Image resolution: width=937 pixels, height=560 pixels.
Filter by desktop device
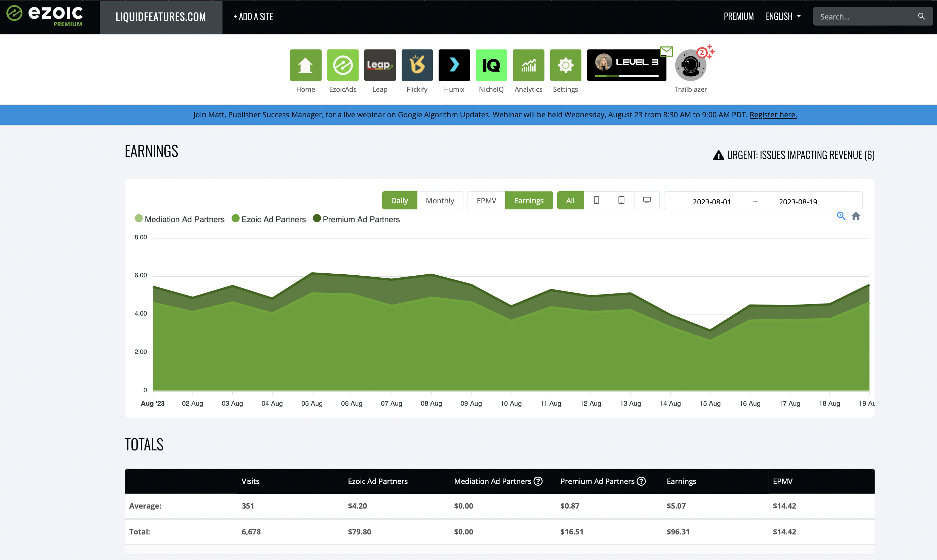[x=647, y=200]
